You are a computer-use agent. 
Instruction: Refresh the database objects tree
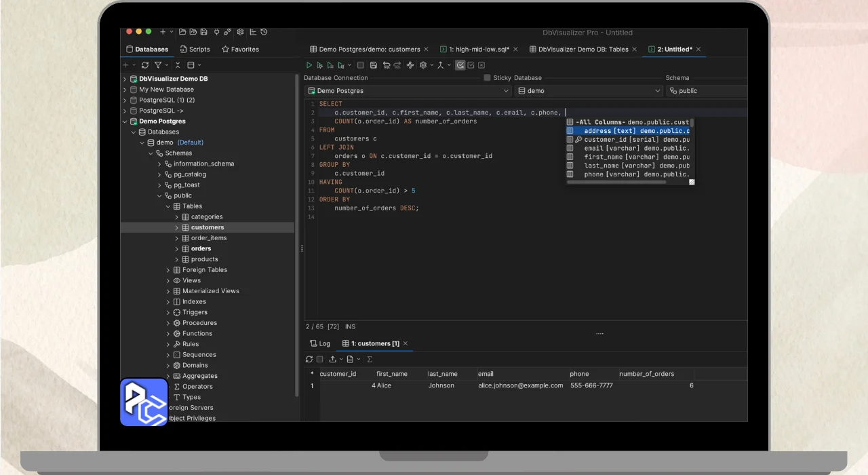pos(145,65)
